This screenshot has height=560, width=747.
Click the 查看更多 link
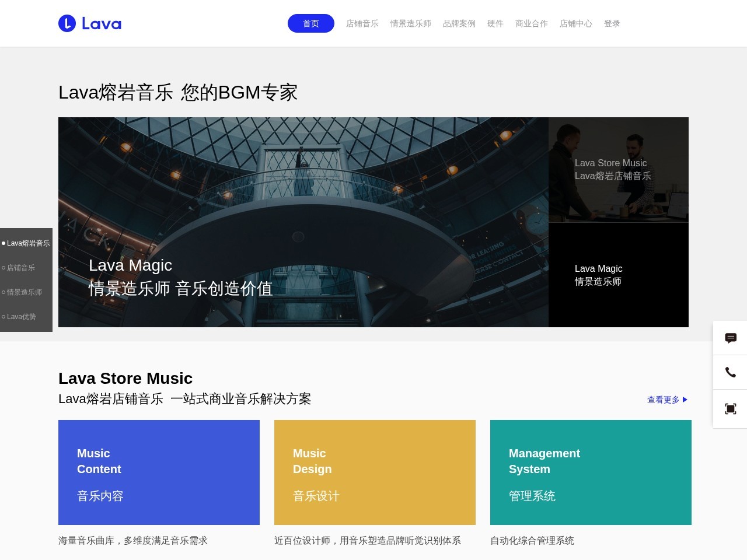point(662,400)
